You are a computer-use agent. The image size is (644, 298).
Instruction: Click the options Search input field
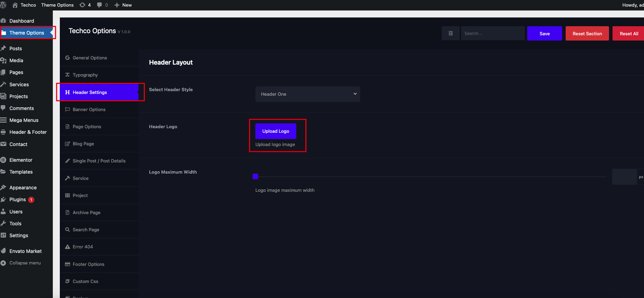click(492, 34)
